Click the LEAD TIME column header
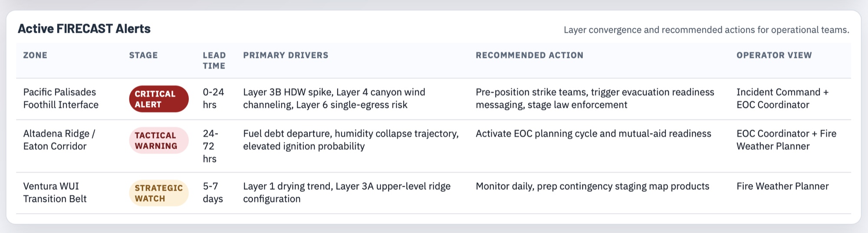This screenshot has width=868, height=233. click(214, 60)
